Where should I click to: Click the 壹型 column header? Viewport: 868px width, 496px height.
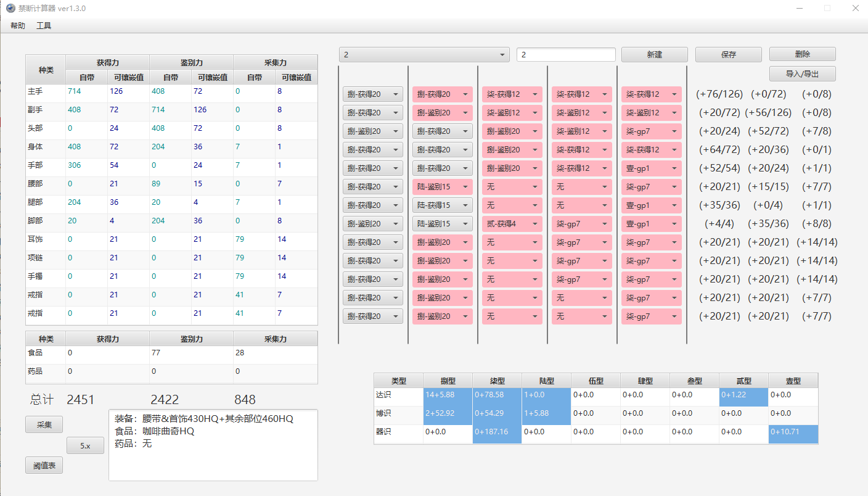click(x=793, y=381)
